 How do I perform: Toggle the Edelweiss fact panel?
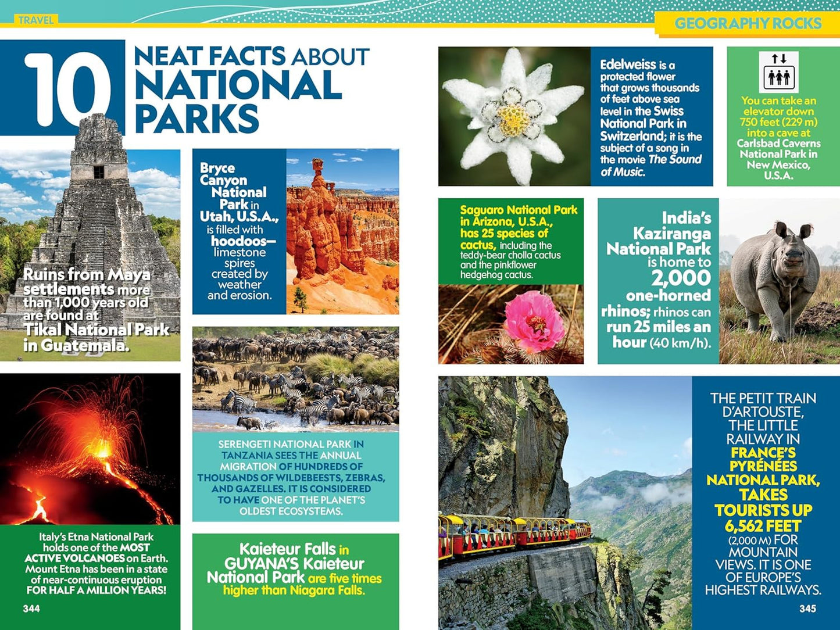point(651,116)
